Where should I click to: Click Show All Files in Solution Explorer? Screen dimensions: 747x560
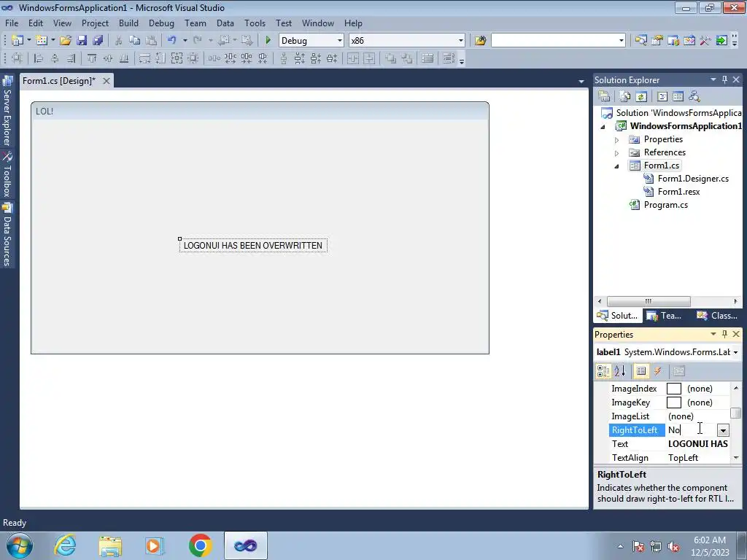tap(625, 97)
